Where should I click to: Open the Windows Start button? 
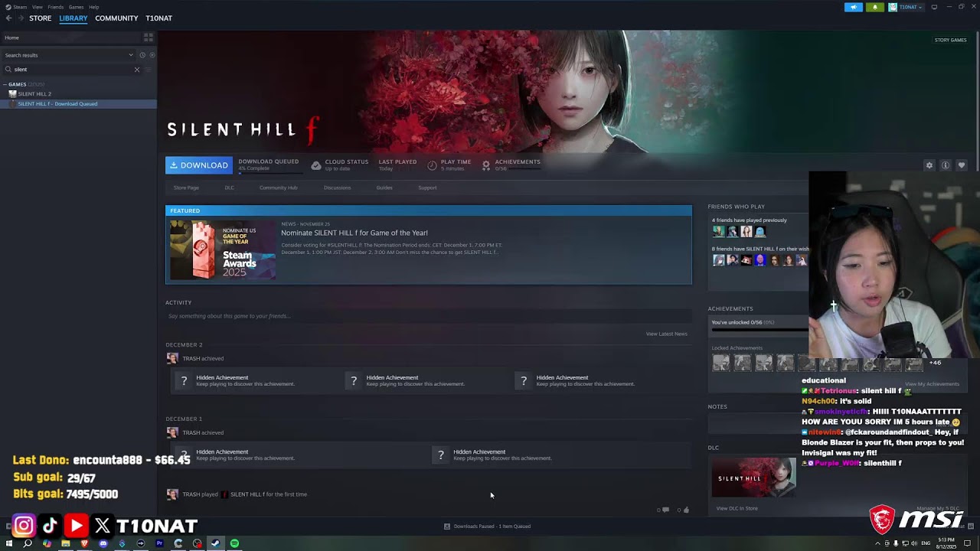[x=9, y=543]
